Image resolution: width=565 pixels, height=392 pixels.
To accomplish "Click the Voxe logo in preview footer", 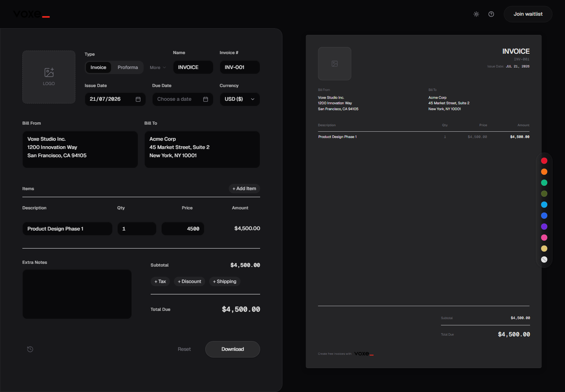I will point(364,354).
